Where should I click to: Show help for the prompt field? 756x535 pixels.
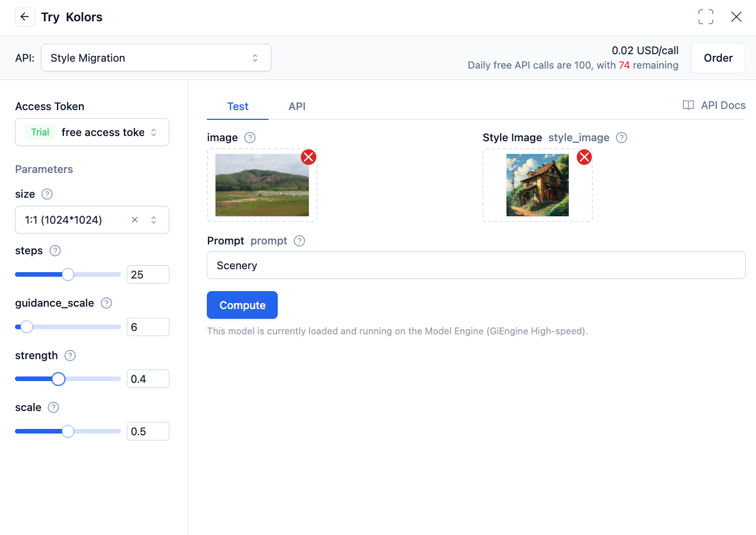point(299,241)
